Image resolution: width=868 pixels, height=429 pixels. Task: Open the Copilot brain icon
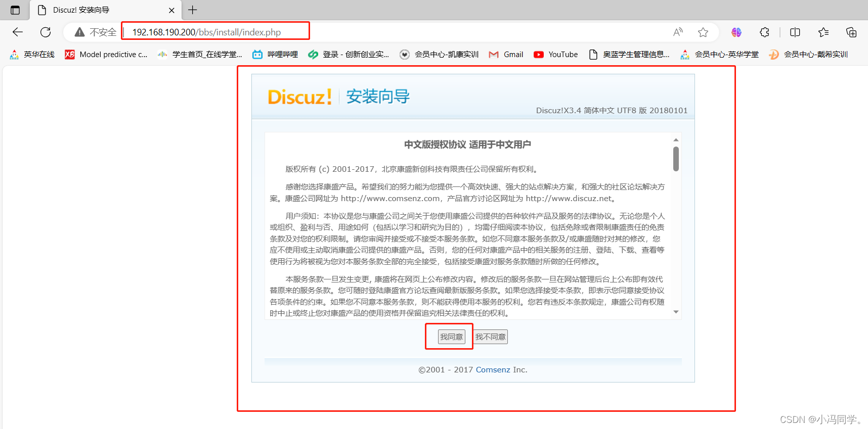tap(736, 32)
